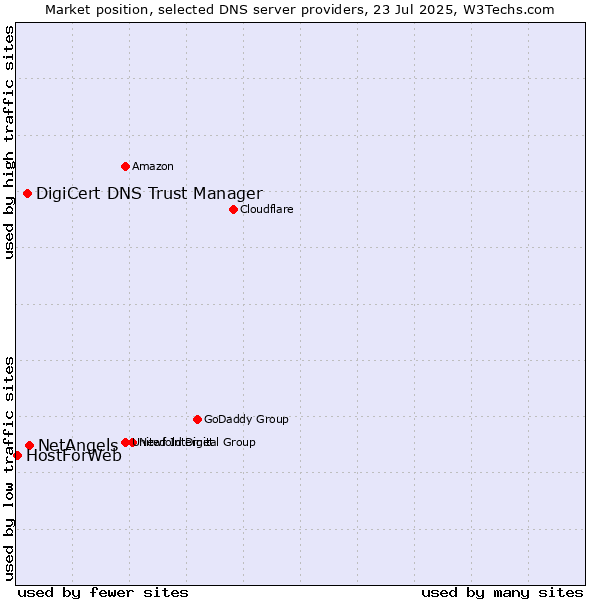Click the 'used by many sites' axis label
This screenshot has width=600, height=600.
click(502, 593)
